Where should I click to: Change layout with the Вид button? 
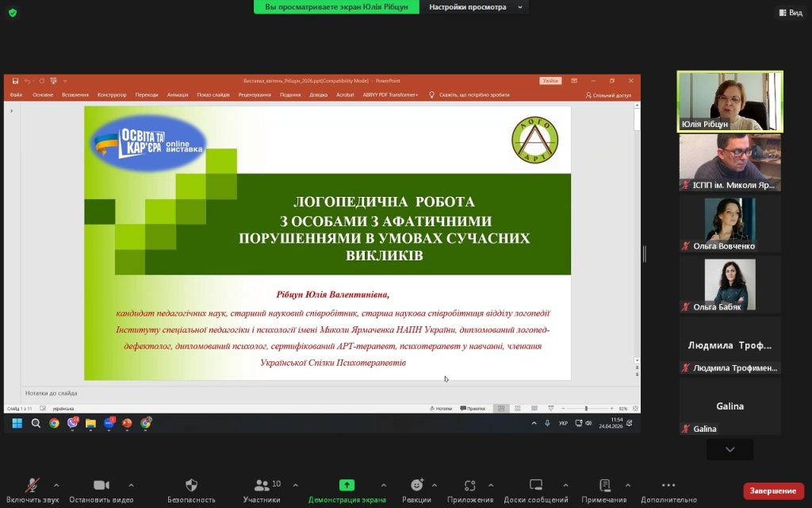(790, 13)
